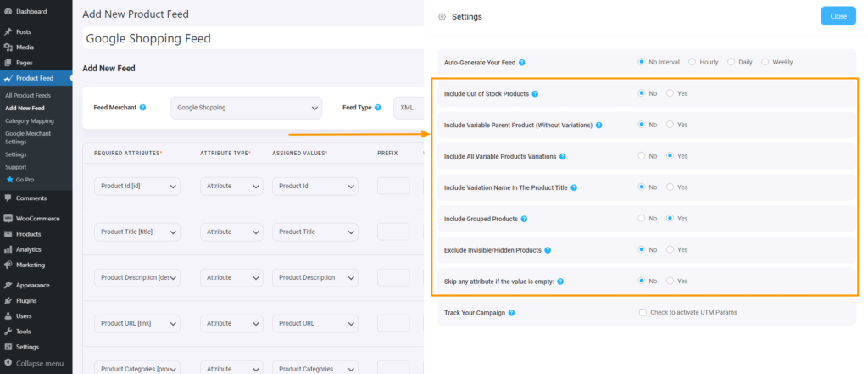
Task: Click the Users person icon
Action: coord(8,316)
